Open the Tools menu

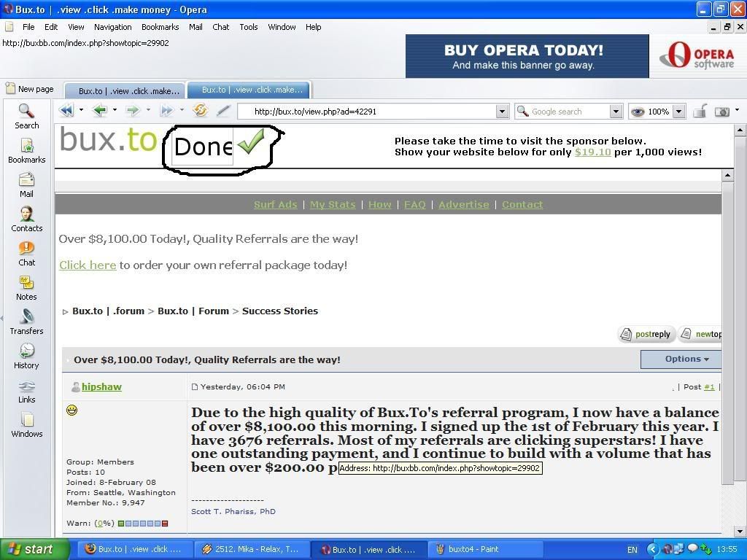point(249,27)
